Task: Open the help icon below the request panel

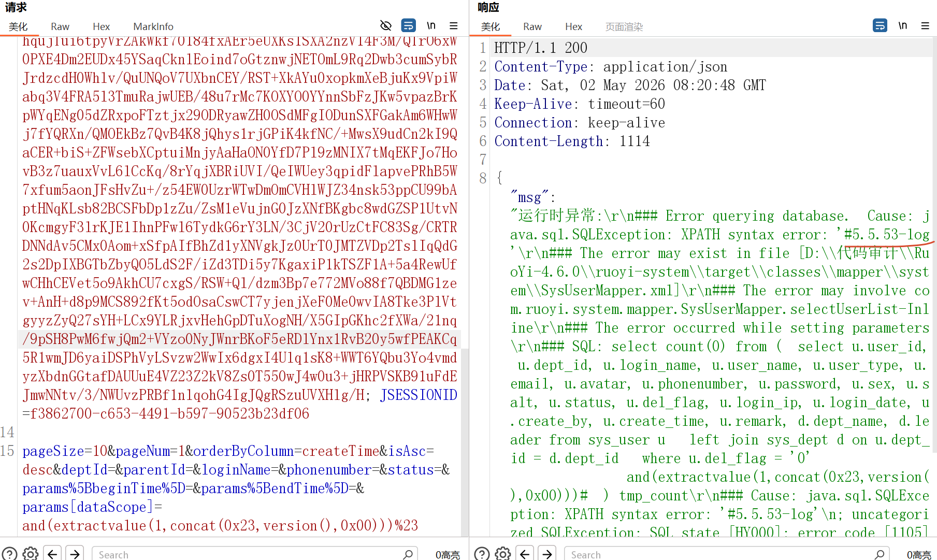Action: coord(10,554)
